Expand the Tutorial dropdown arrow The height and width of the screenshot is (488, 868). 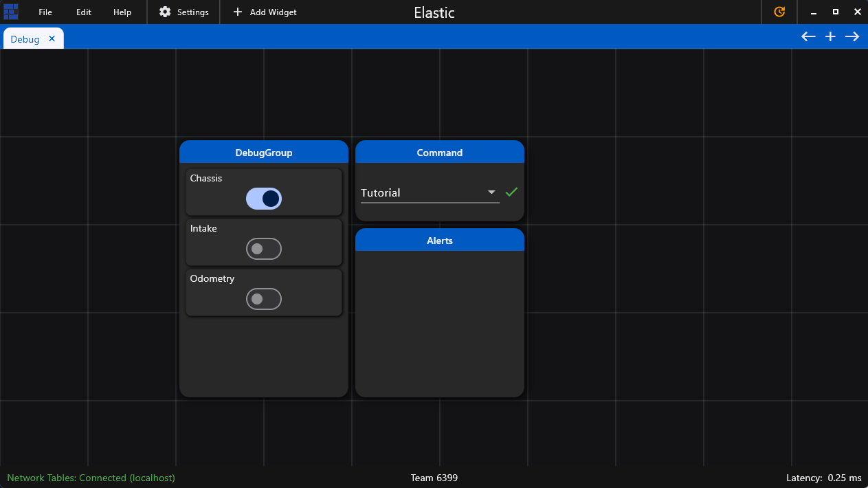(x=491, y=192)
